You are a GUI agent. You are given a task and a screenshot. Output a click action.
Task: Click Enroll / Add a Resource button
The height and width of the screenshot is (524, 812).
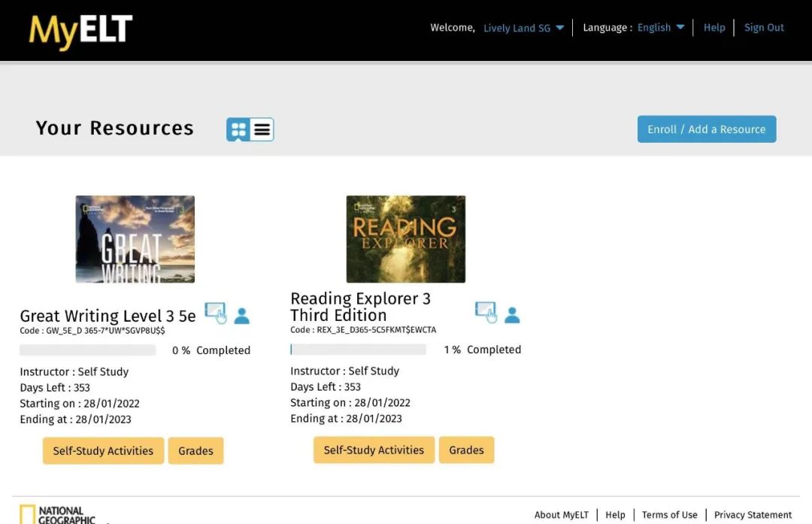pos(706,129)
